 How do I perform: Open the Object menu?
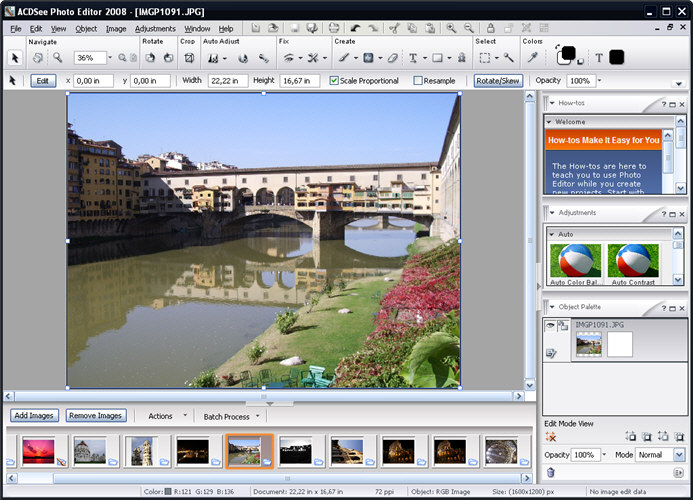[x=86, y=29]
